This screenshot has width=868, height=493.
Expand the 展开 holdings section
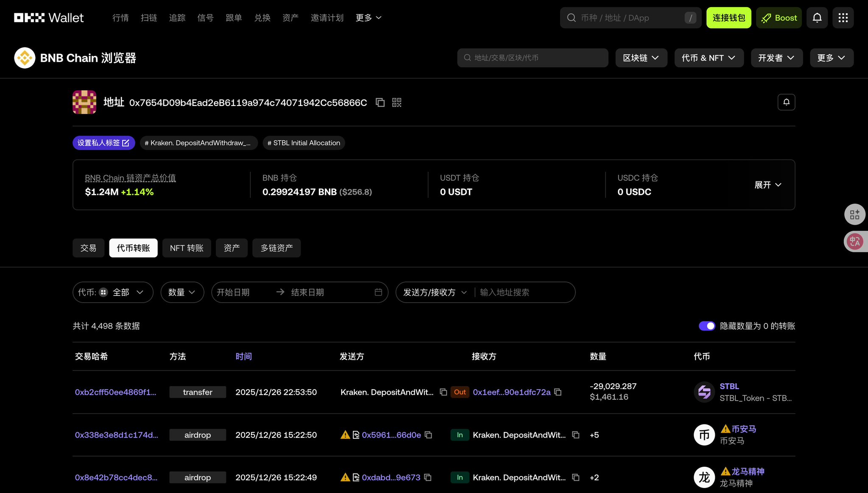point(768,185)
